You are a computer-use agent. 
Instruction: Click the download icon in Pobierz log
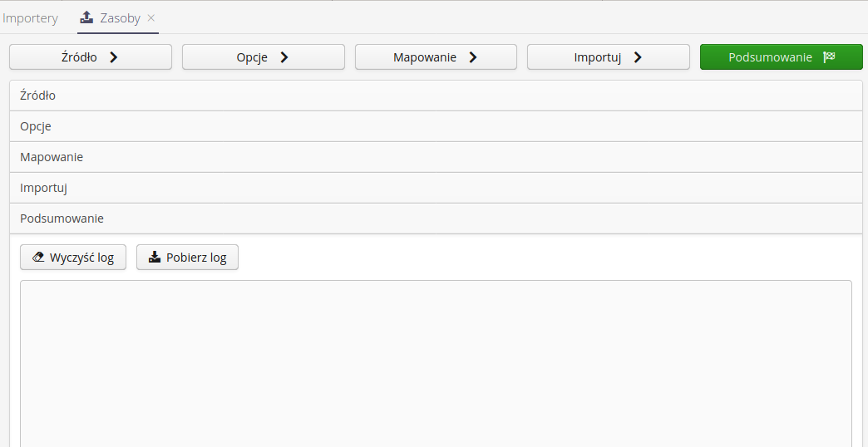click(x=154, y=258)
